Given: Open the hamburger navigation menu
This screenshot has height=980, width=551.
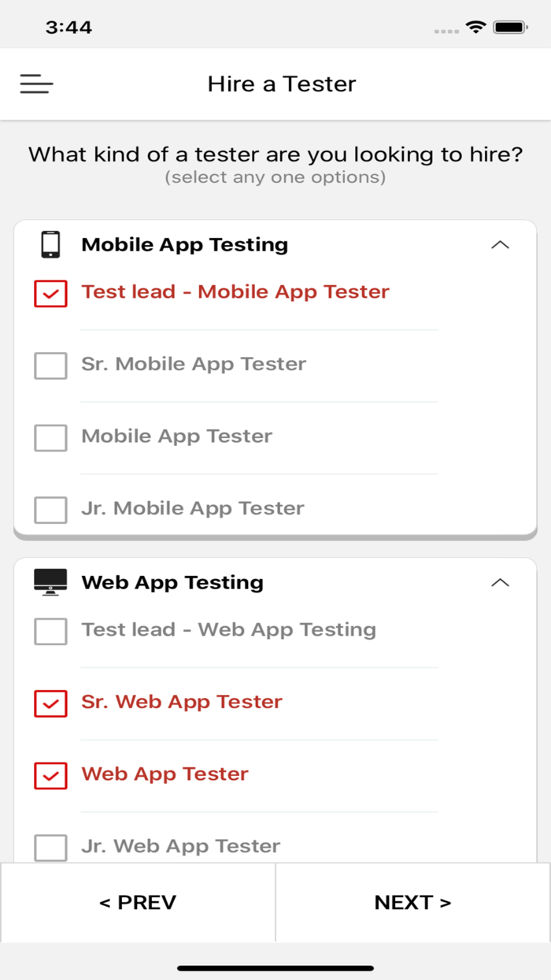Looking at the screenshot, I should pyautogui.click(x=36, y=84).
